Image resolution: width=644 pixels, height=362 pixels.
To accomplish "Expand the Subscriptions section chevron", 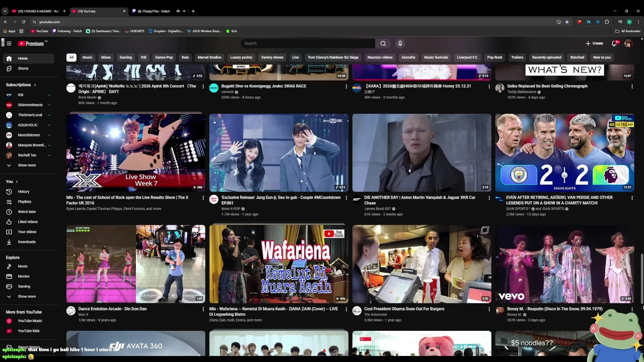I will pos(35,85).
